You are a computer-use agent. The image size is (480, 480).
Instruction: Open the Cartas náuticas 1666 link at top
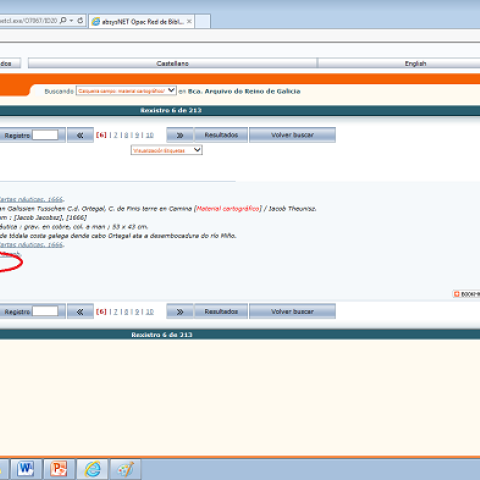[31, 199]
